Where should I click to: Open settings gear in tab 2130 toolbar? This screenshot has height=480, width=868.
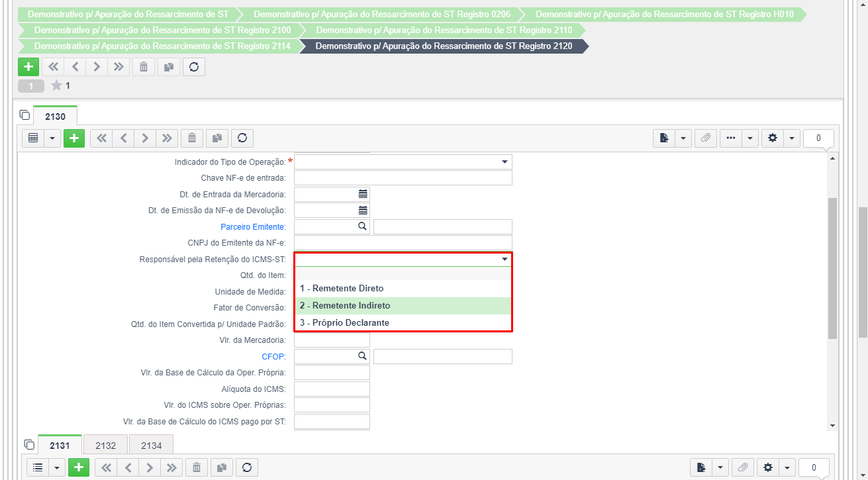tap(772, 138)
